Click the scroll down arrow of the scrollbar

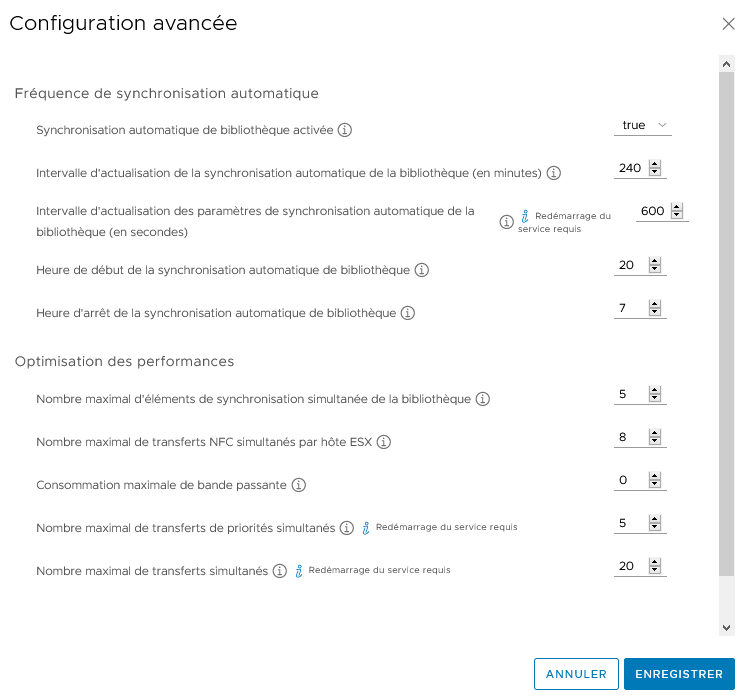(x=726, y=628)
